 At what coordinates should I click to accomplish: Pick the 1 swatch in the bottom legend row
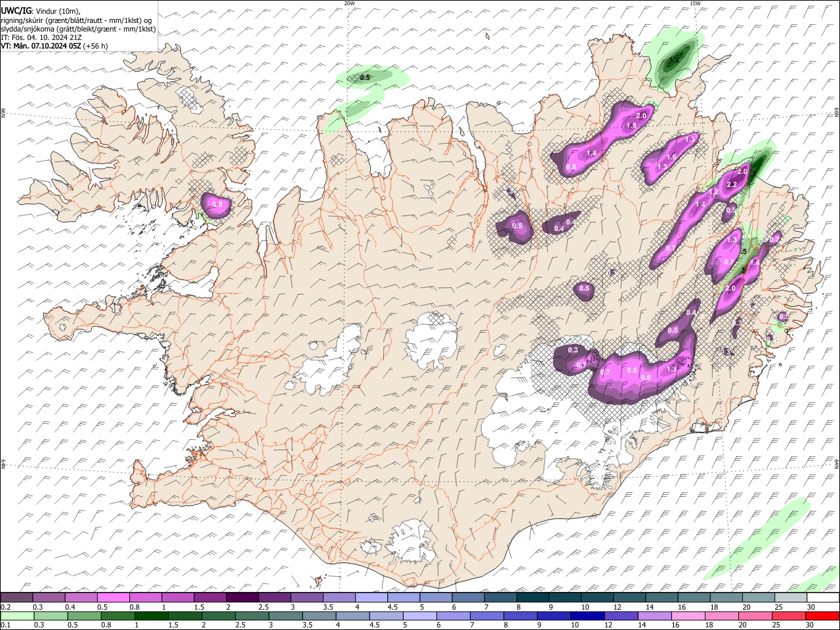click(151, 616)
